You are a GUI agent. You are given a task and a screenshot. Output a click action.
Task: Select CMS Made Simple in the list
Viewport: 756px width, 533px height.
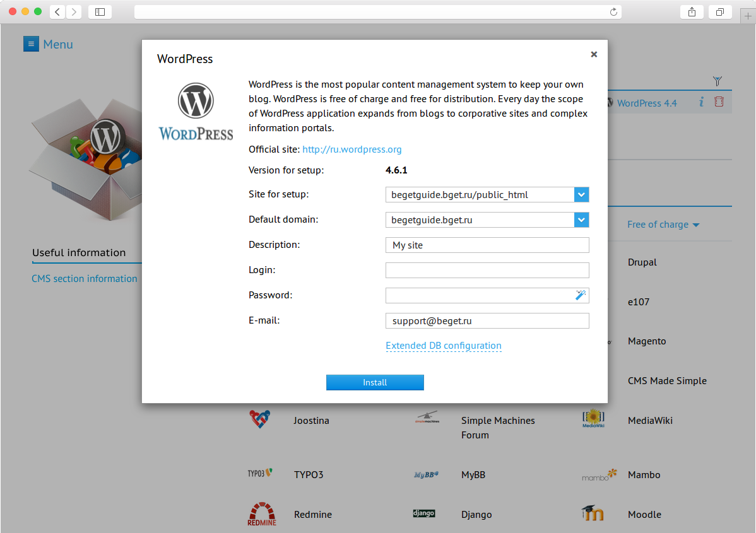coord(667,381)
